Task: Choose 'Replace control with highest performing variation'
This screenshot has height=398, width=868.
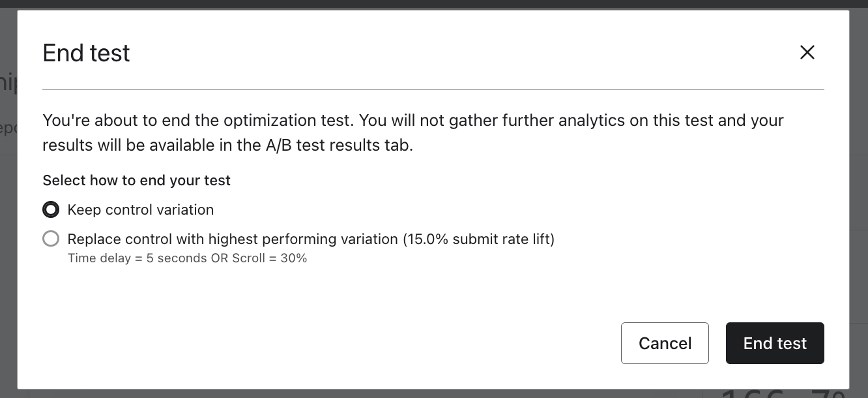Action: click(x=51, y=238)
